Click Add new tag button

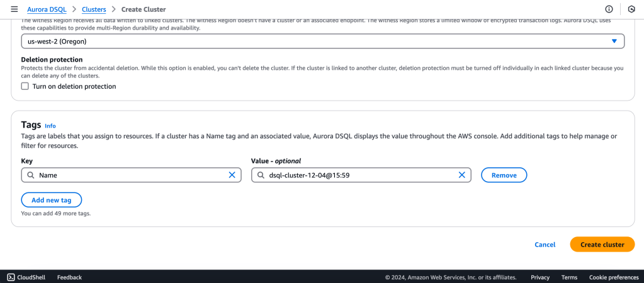click(52, 200)
